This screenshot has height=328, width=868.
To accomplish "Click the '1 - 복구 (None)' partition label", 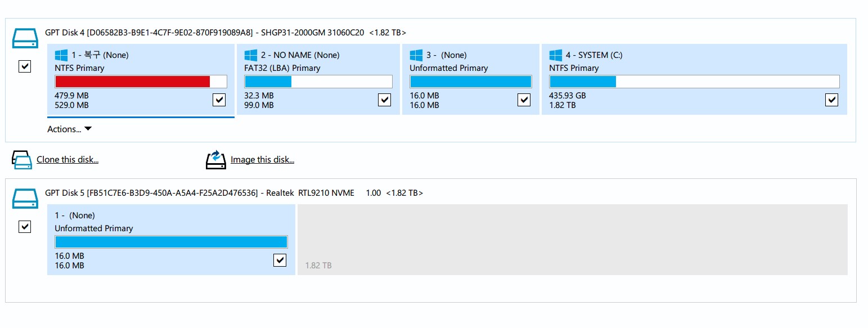I will (100, 55).
